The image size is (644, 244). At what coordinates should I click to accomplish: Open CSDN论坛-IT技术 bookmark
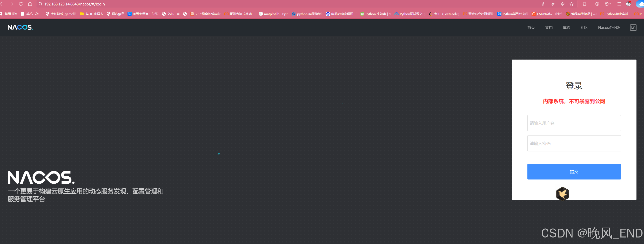pyautogui.click(x=547, y=14)
